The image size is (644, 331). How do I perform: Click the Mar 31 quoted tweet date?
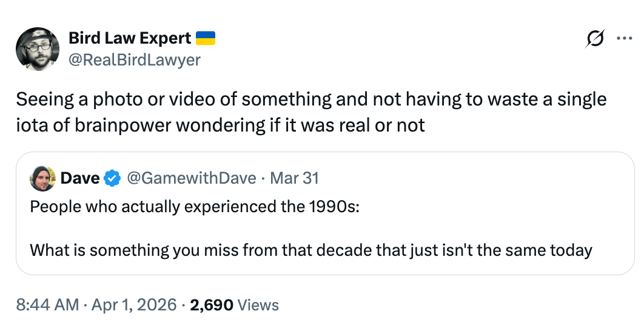coord(294,178)
